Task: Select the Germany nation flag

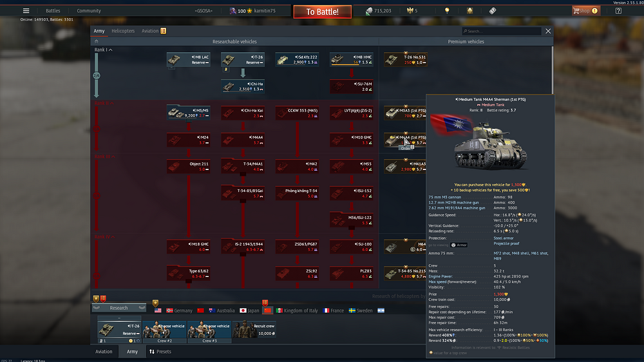Action: tap(169, 310)
